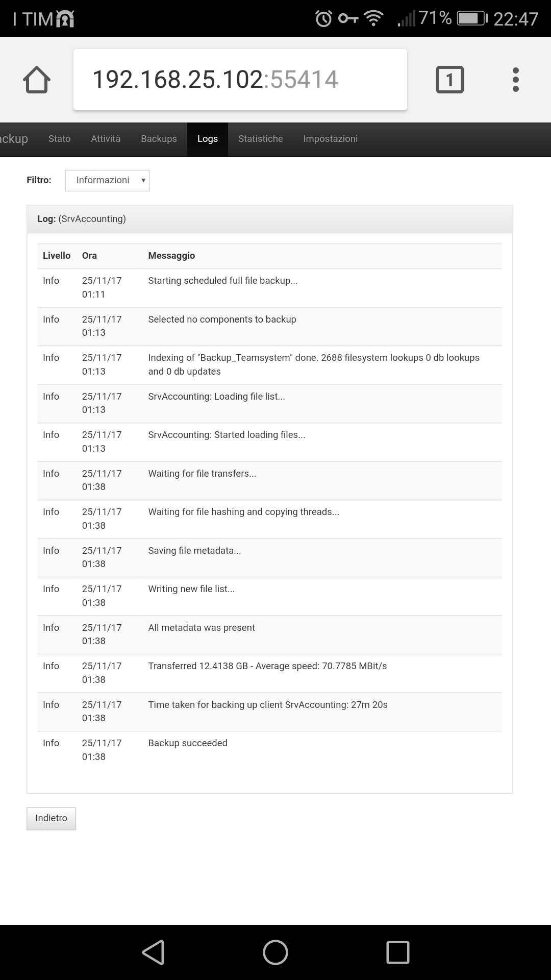Click the dropdown arrow next to Informazioni
This screenshot has width=551, height=980.
(143, 180)
